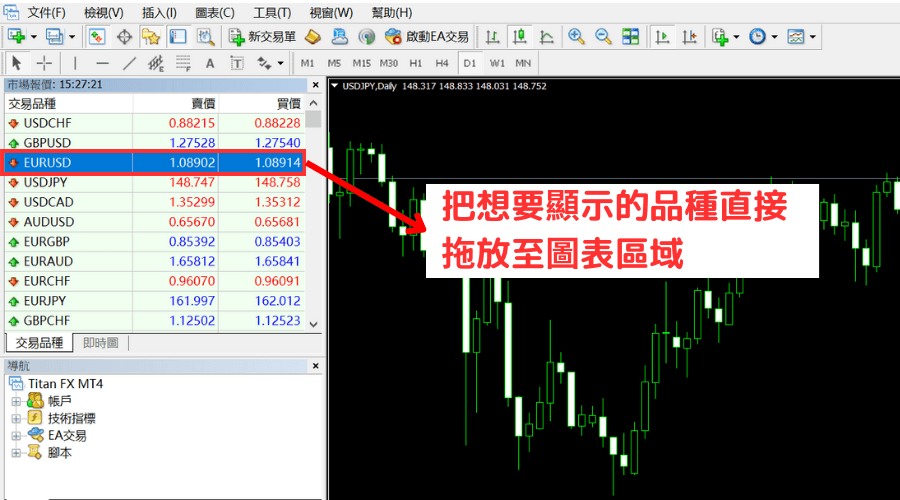
Task: Expand the 帳戶 tree node
Action: (x=16, y=401)
